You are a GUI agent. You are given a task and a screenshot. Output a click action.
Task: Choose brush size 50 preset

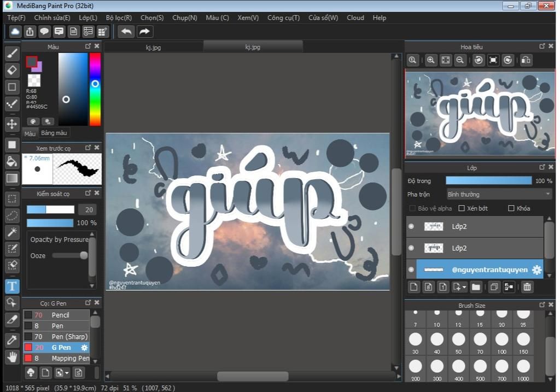click(458, 343)
